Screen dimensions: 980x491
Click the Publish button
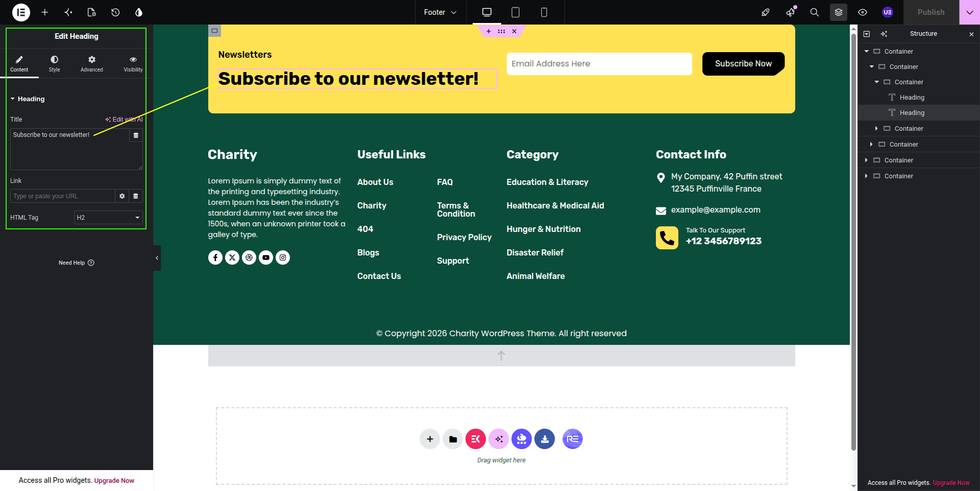[x=931, y=12]
